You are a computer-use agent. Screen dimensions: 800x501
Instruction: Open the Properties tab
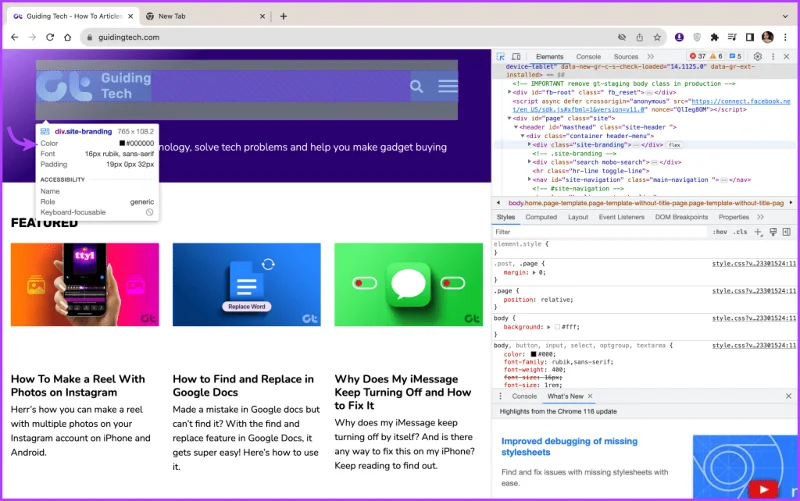[x=734, y=217]
